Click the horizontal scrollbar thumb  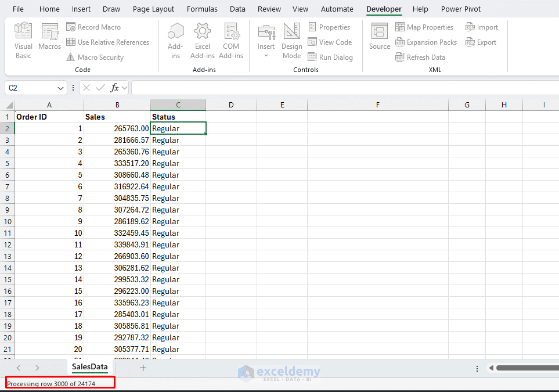click(528, 368)
